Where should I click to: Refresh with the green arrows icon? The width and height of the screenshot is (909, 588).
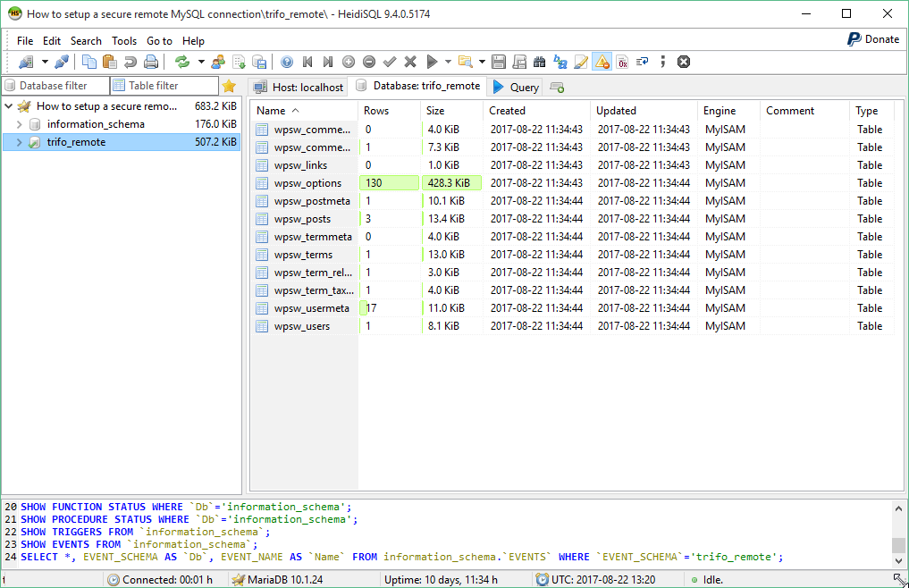182,62
